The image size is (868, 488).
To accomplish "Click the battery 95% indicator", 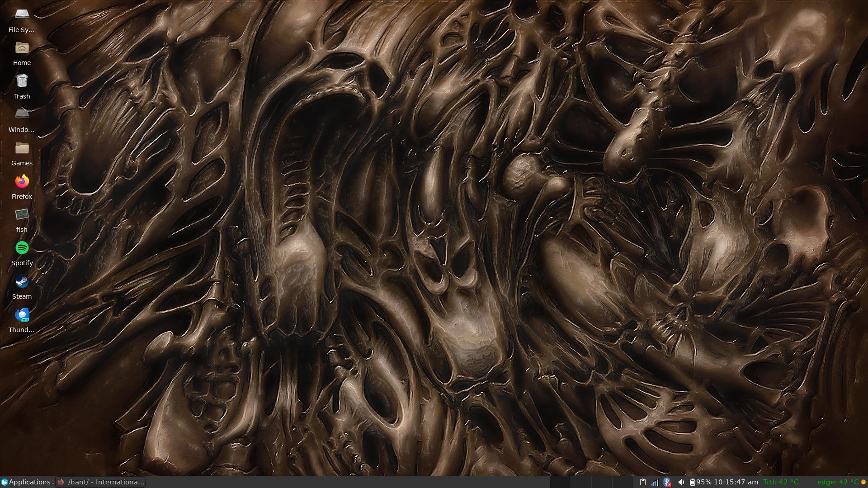I will 700,482.
